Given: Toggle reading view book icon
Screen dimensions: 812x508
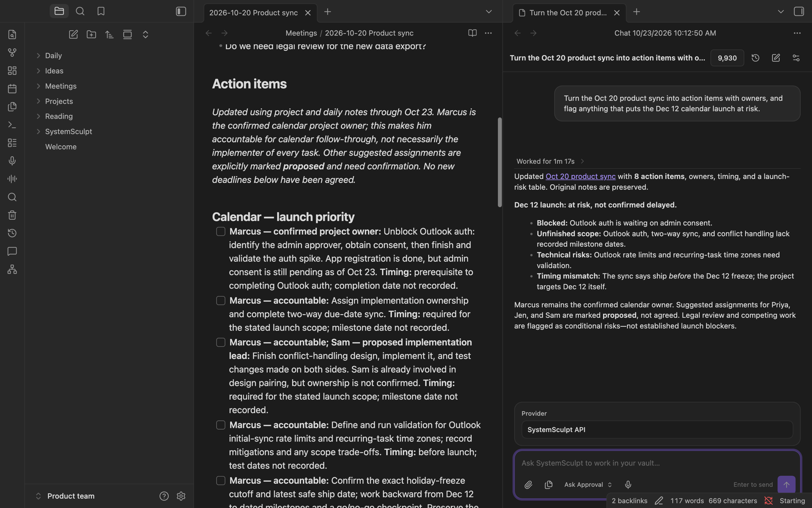Looking at the screenshot, I should tap(472, 33).
